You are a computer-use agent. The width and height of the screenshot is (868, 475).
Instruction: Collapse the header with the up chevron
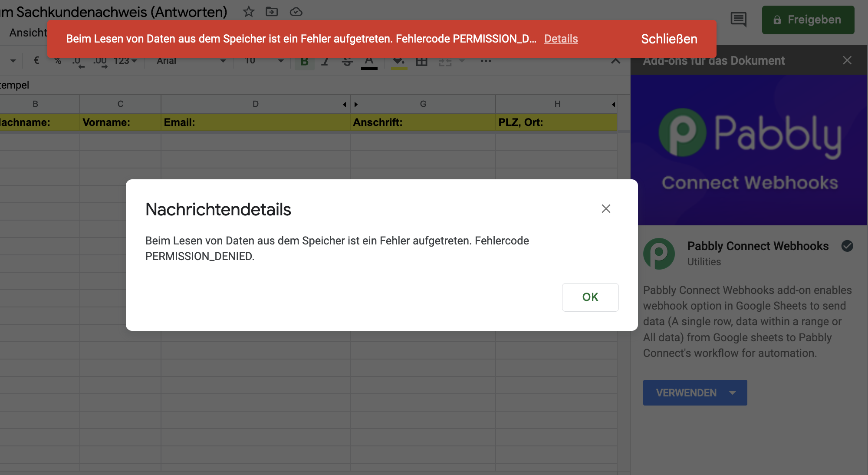click(x=615, y=61)
